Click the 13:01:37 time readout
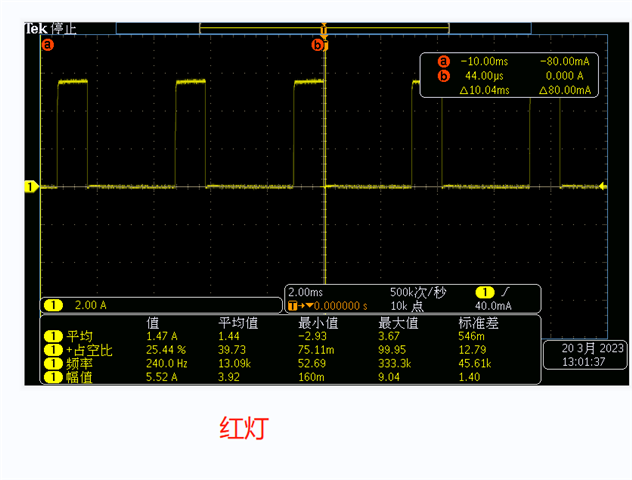 pyautogui.click(x=584, y=362)
